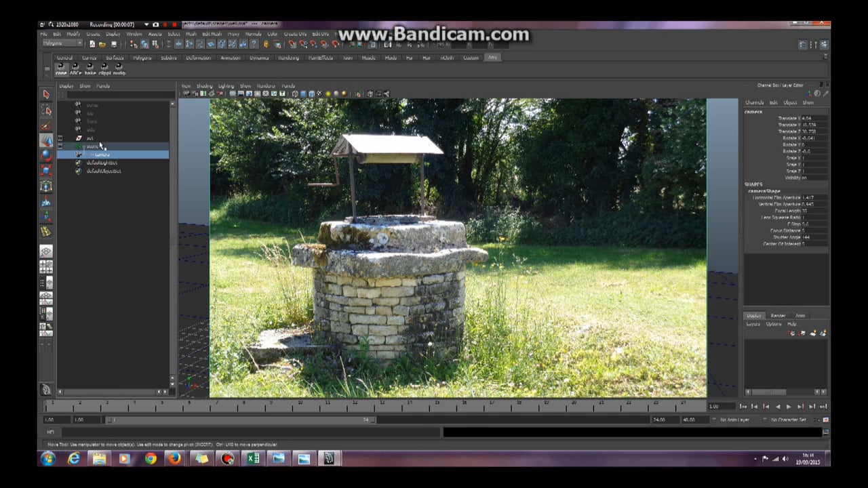This screenshot has width=868, height=488.
Task: Toggle the snap to point magnet icon
Action: (314, 44)
